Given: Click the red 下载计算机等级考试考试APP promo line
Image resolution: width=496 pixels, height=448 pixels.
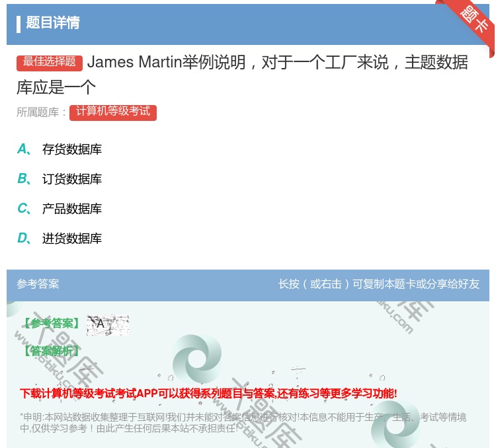Looking at the screenshot, I should [208, 394].
